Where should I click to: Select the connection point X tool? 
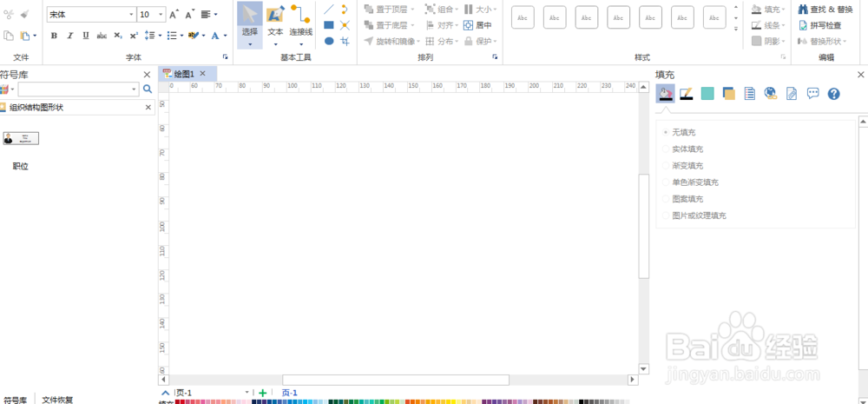pos(345,25)
